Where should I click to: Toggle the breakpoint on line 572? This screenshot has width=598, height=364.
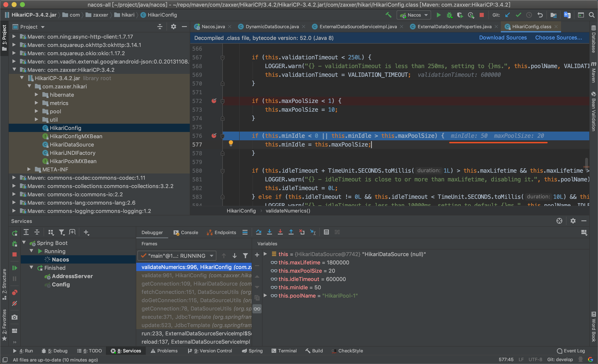pyautogui.click(x=214, y=101)
